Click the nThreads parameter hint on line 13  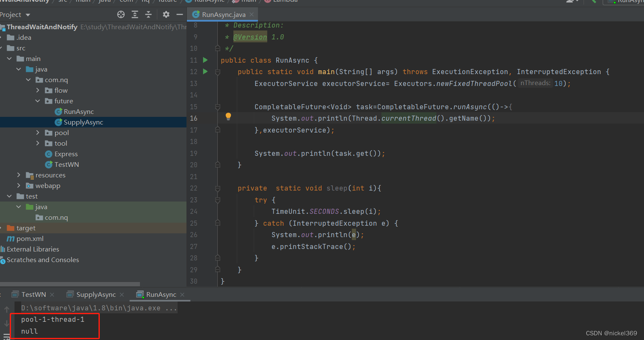click(535, 83)
